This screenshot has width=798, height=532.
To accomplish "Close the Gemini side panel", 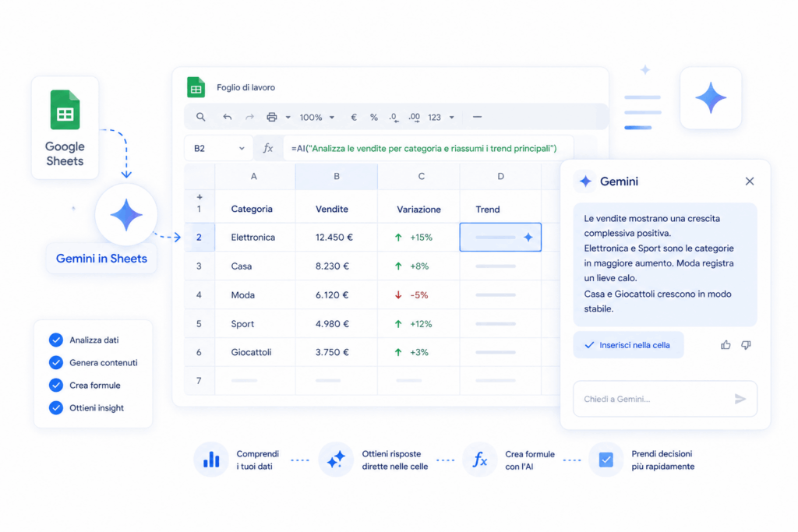I will tap(750, 181).
